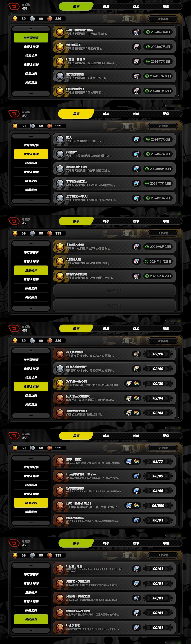
Task: Click the reward icon on 治安官的答案 row
Action: click(136, 76)
